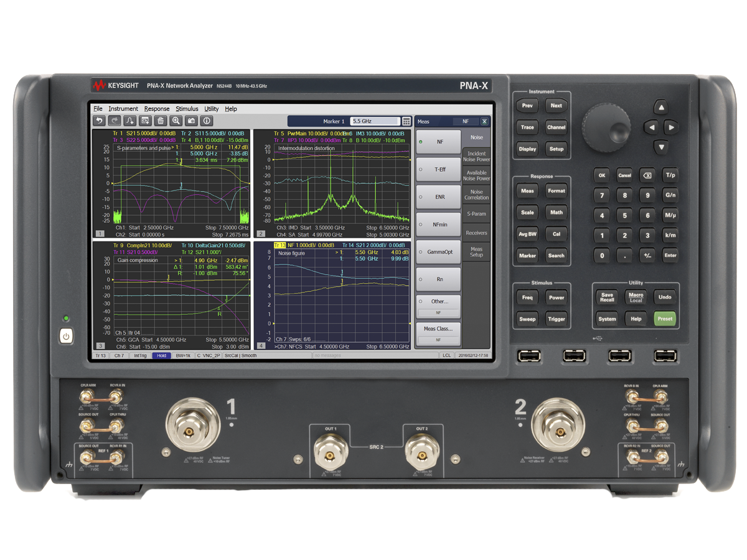
Task: Open the information toolbar icon
Action: tap(207, 121)
